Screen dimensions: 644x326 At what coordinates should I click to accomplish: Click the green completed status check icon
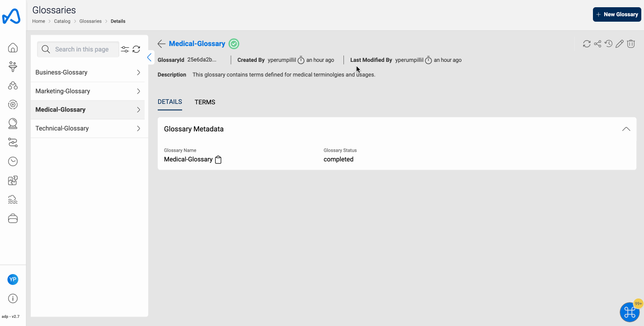[x=234, y=44]
